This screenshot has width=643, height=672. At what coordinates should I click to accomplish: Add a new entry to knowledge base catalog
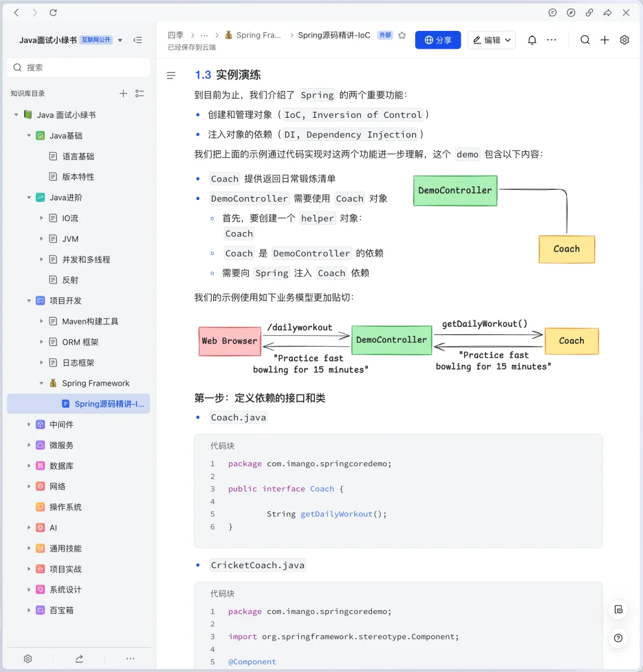tap(123, 93)
